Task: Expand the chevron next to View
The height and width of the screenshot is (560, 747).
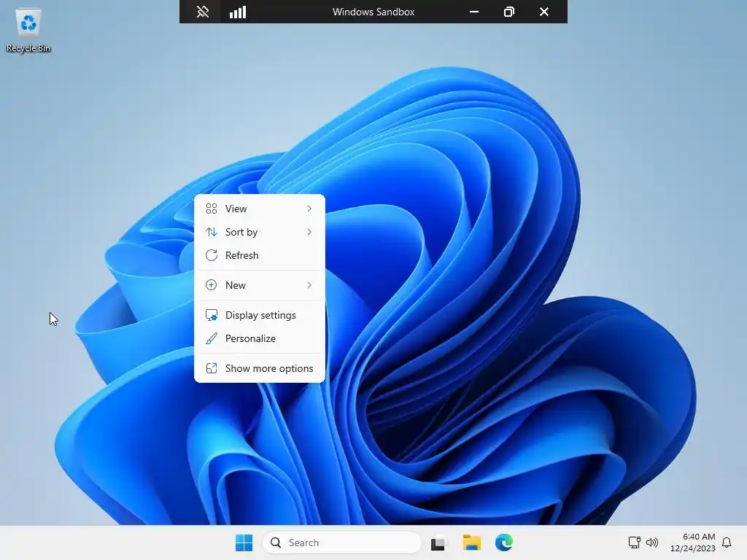Action: (309, 209)
